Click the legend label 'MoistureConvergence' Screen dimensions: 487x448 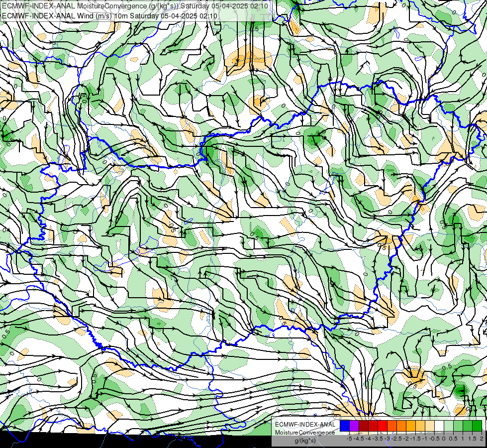pos(305,433)
